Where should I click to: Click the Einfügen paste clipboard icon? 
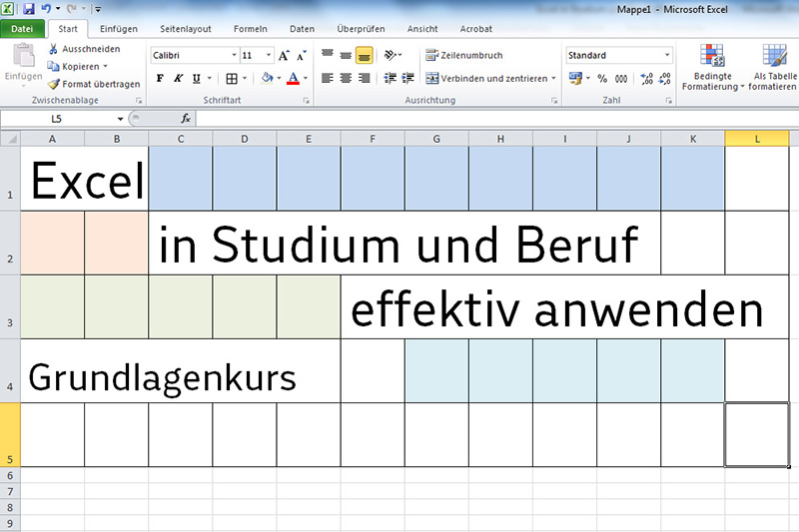(23, 56)
